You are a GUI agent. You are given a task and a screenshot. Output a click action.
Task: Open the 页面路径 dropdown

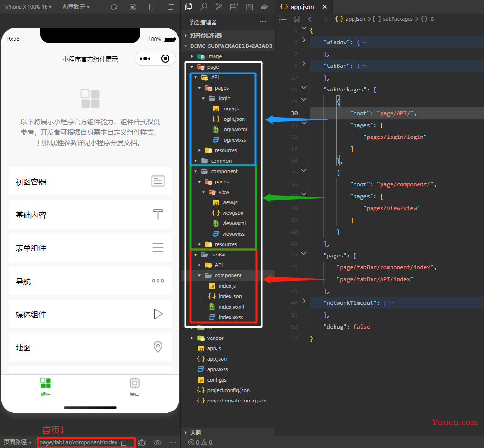point(18,442)
